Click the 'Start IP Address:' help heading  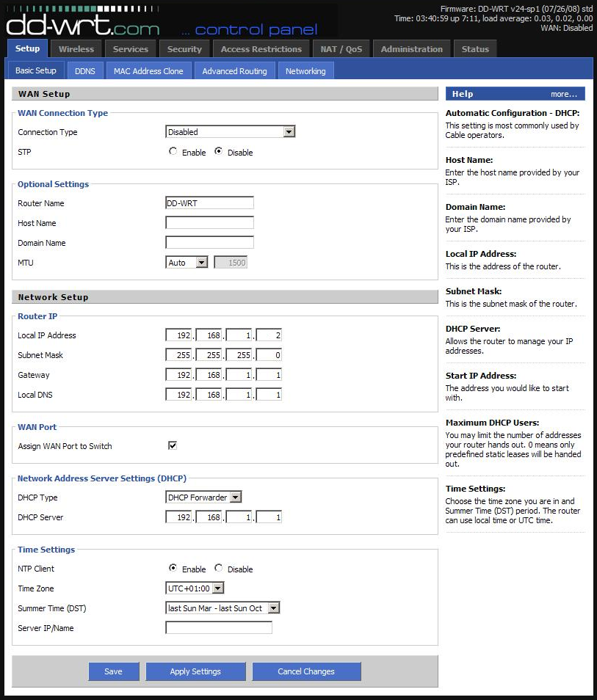pyautogui.click(x=481, y=376)
